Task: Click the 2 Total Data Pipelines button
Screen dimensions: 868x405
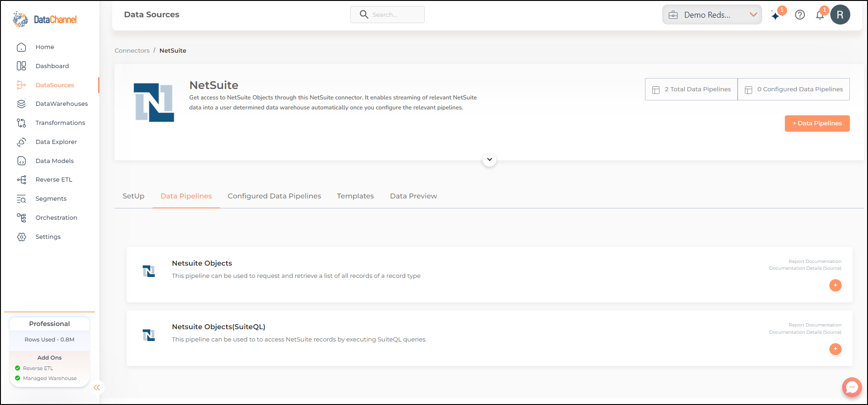Action: tap(691, 89)
